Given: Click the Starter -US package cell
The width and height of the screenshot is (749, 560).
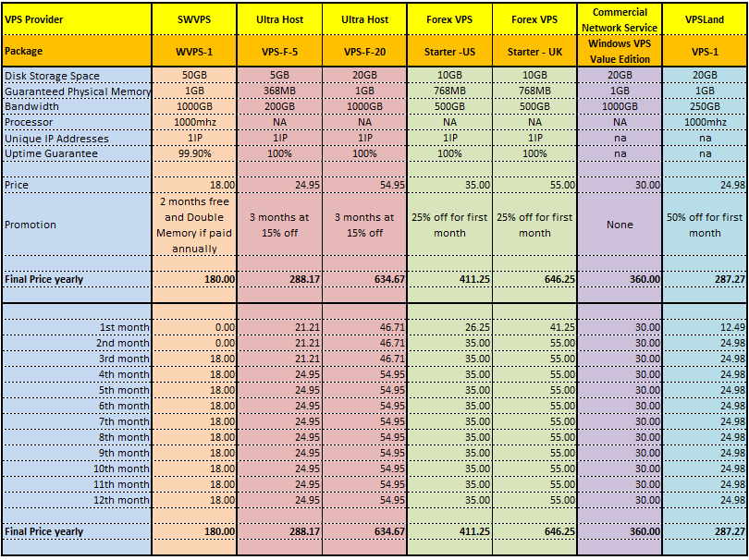Looking at the screenshot, I should [x=449, y=51].
